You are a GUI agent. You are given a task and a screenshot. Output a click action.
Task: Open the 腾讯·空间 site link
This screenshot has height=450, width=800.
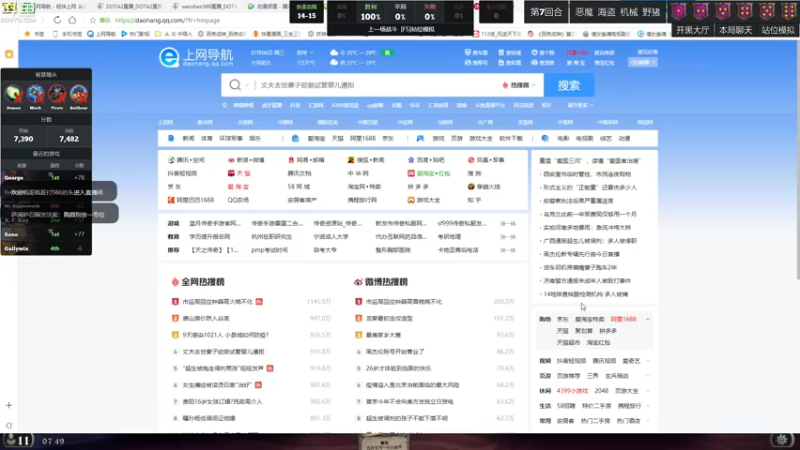186,160
